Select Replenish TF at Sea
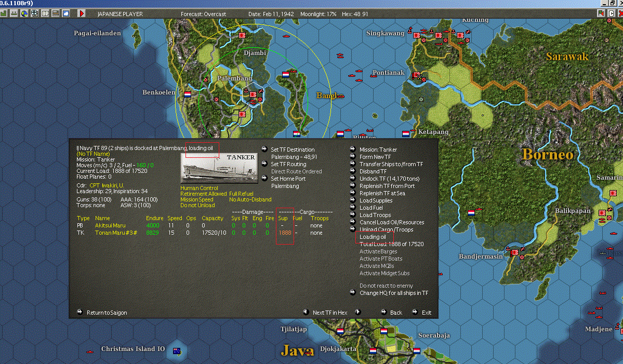This screenshot has width=623, height=364. [382, 193]
